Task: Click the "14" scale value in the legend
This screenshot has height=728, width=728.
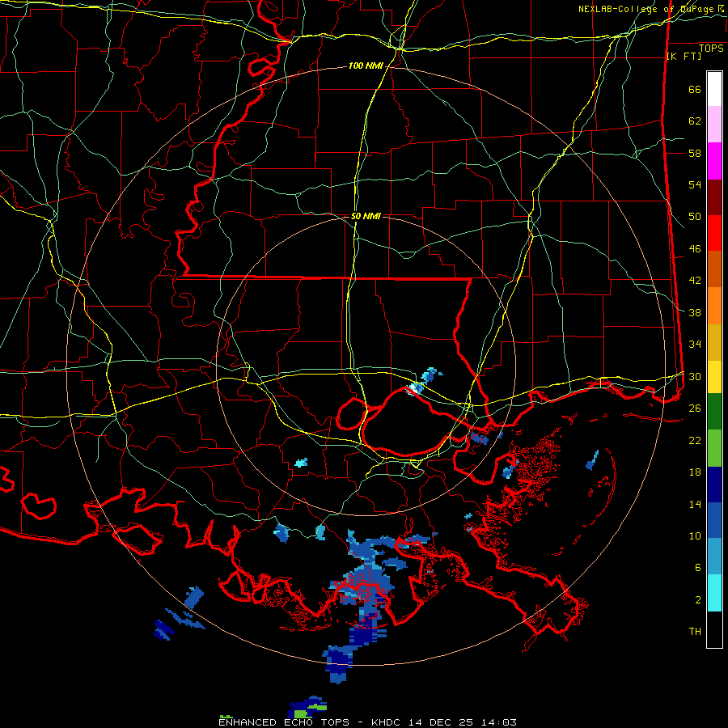Action: [695, 504]
